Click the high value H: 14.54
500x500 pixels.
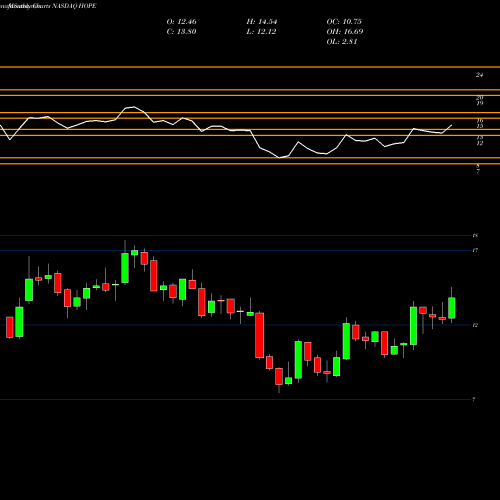(x=262, y=22)
